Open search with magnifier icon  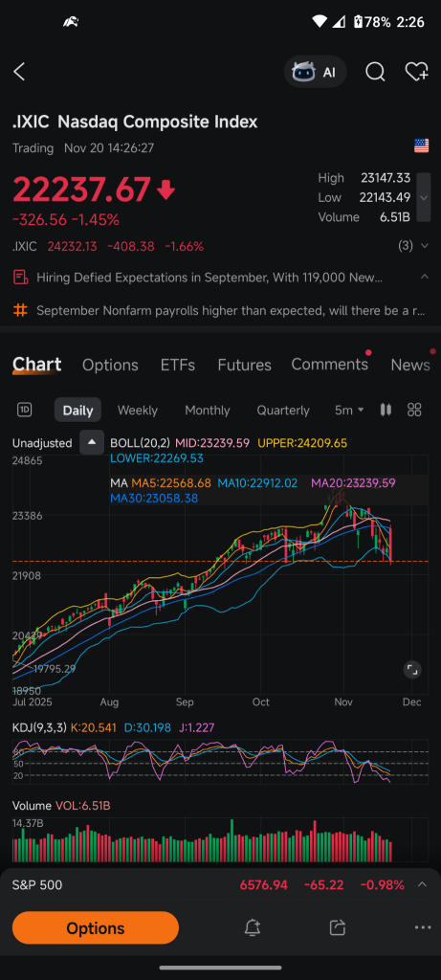(x=375, y=72)
